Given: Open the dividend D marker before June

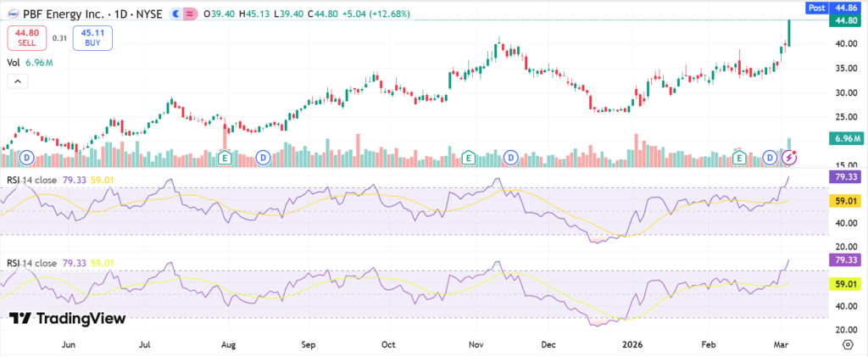Looking at the screenshot, I should pos(26,159).
